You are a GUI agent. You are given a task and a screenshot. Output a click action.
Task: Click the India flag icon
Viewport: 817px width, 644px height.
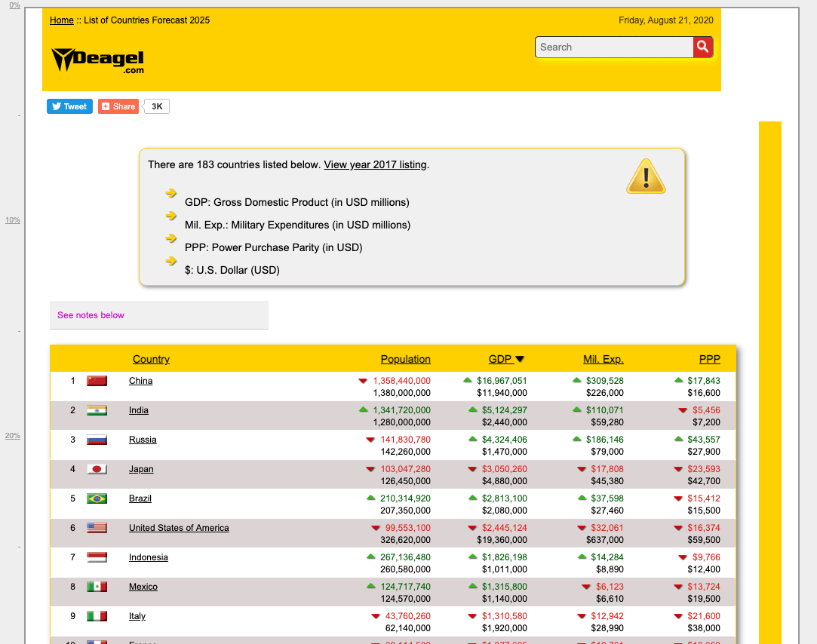point(97,410)
